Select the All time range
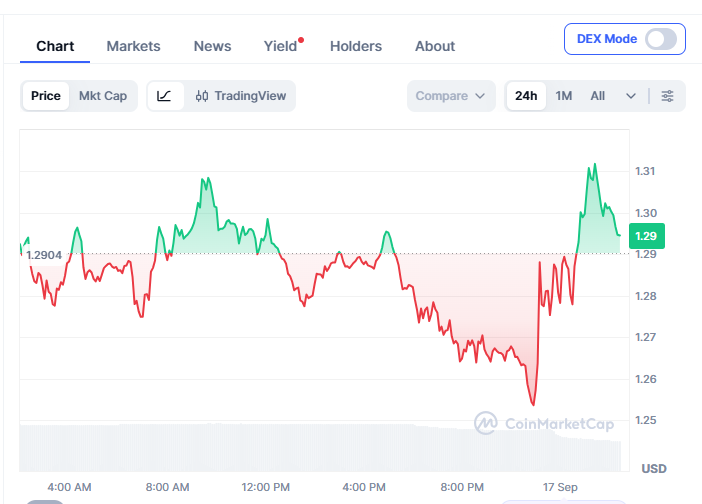The width and height of the screenshot is (702, 504). [x=597, y=96]
